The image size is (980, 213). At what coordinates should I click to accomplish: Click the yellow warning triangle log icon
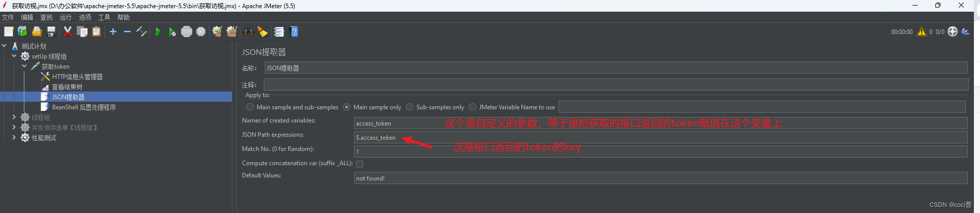click(x=922, y=32)
